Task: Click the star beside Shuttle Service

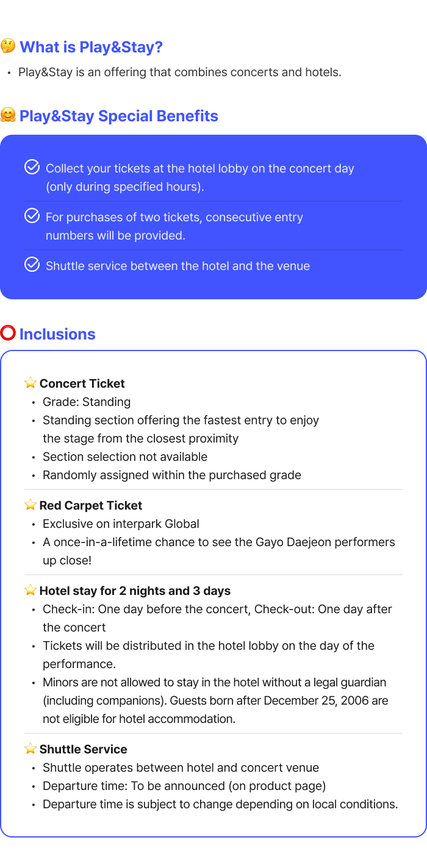Action: pyautogui.click(x=30, y=749)
